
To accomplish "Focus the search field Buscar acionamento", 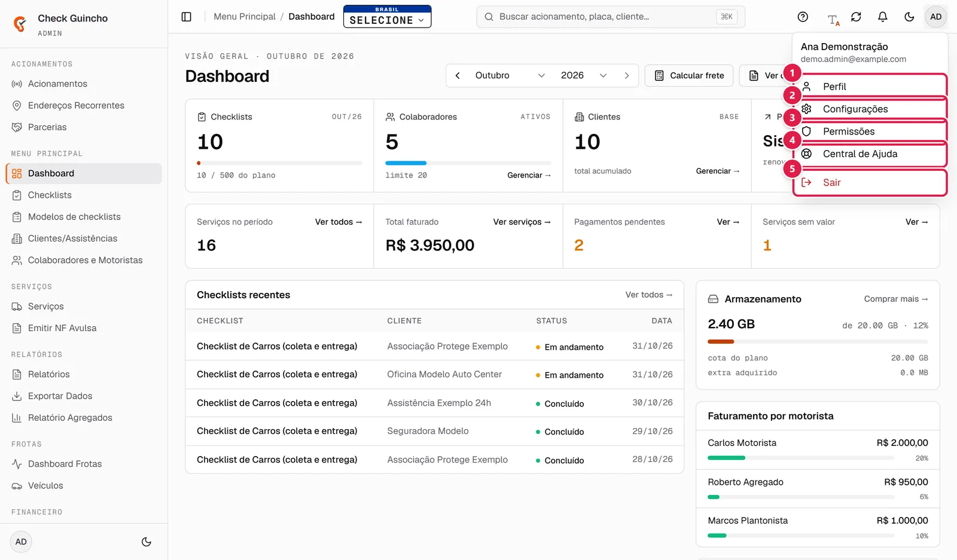I will pyautogui.click(x=611, y=17).
